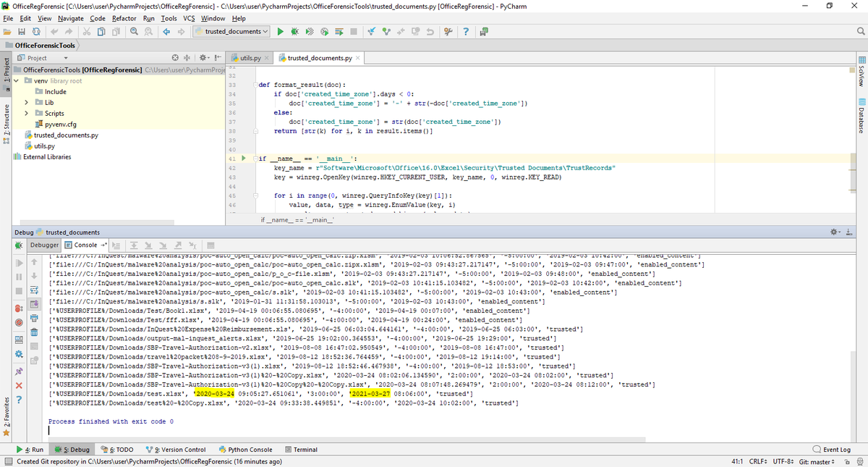Print console output with the printer icon

34,318
